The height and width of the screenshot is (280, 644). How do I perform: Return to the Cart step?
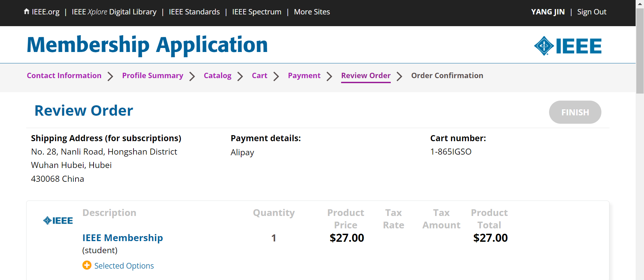[x=260, y=75]
